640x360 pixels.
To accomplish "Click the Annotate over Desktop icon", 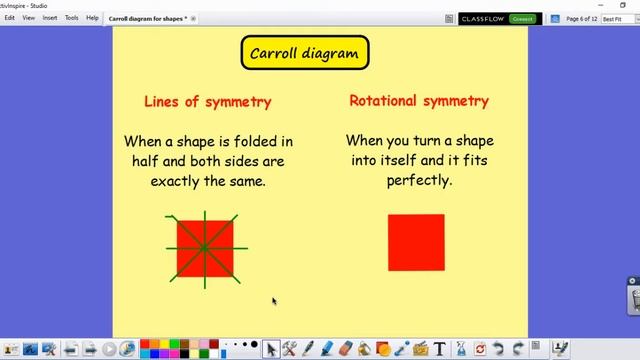I will point(30,349).
